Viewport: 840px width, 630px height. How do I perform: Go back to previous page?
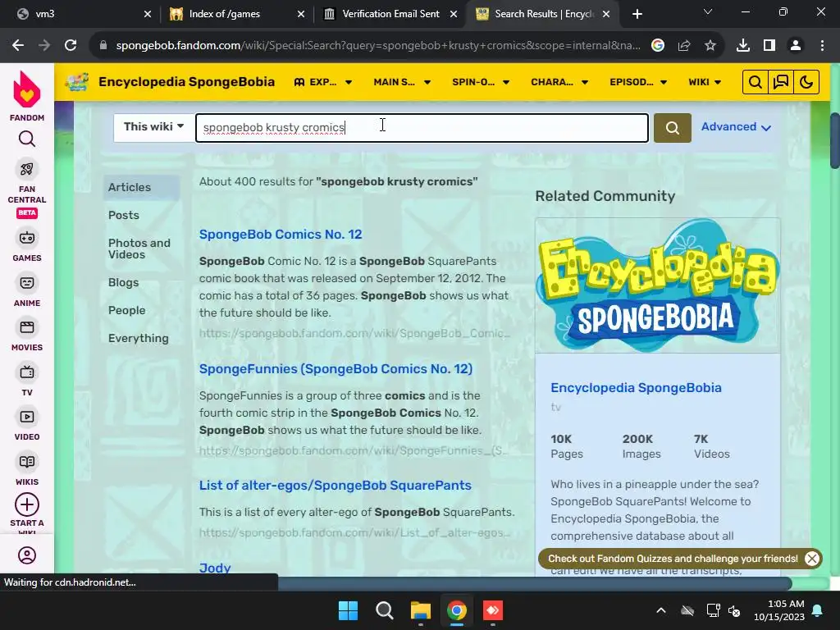click(18, 46)
